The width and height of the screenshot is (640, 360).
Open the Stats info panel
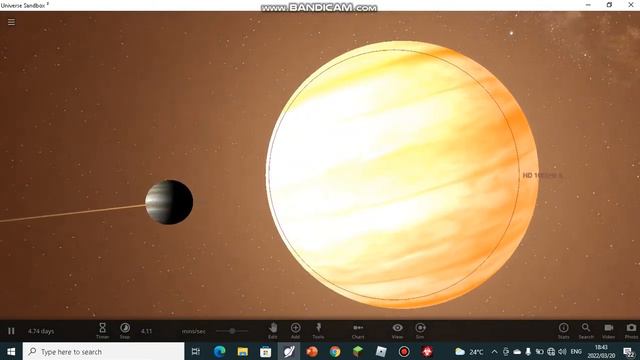click(x=564, y=331)
